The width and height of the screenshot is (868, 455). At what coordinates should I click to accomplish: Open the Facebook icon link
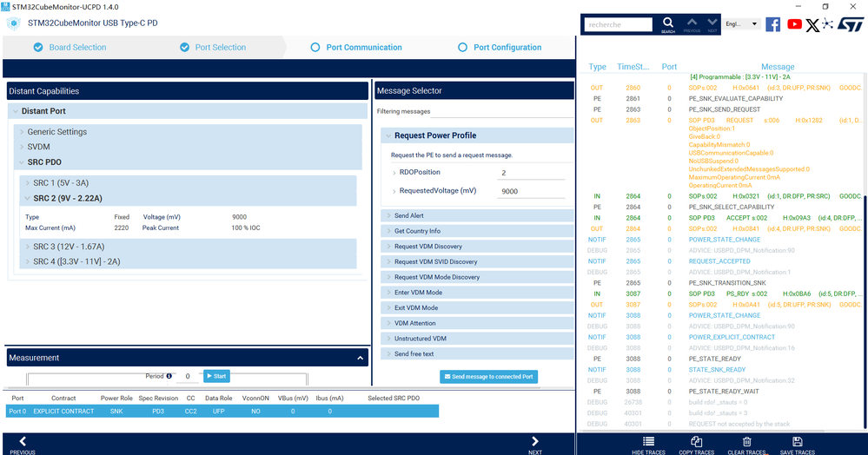[x=772, y=24]
